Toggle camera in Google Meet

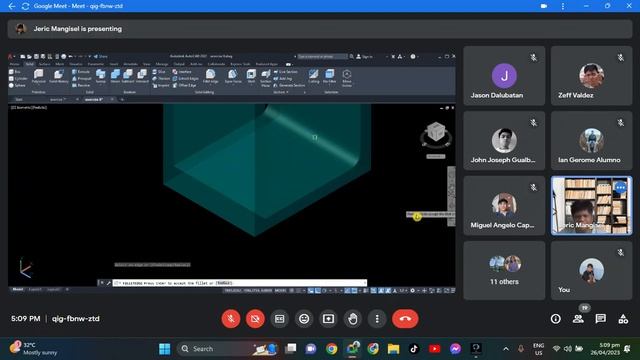255,318
